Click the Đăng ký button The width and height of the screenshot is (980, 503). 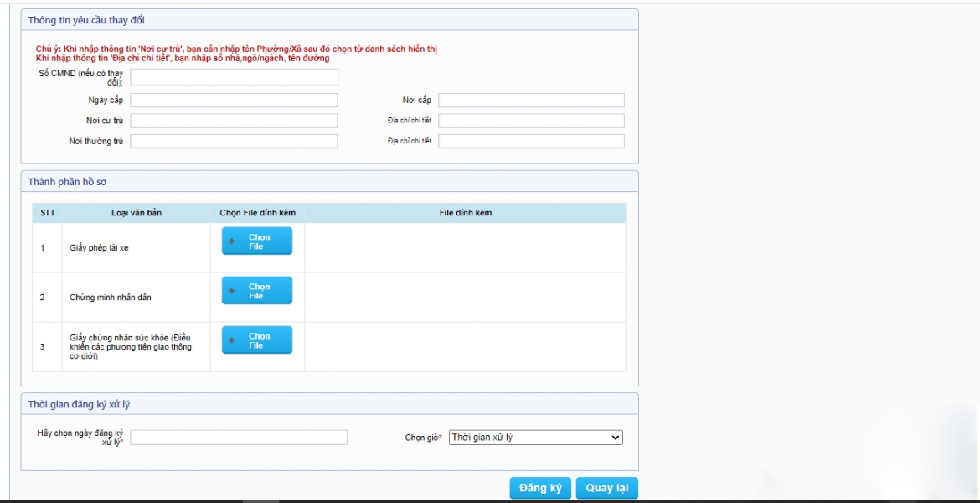pos(540,489)
